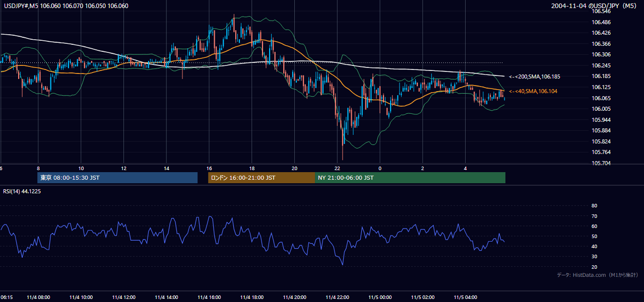644x302 pixels.
Task: Click the データ: HistData.com source credit
Action: tap(598, 275)
